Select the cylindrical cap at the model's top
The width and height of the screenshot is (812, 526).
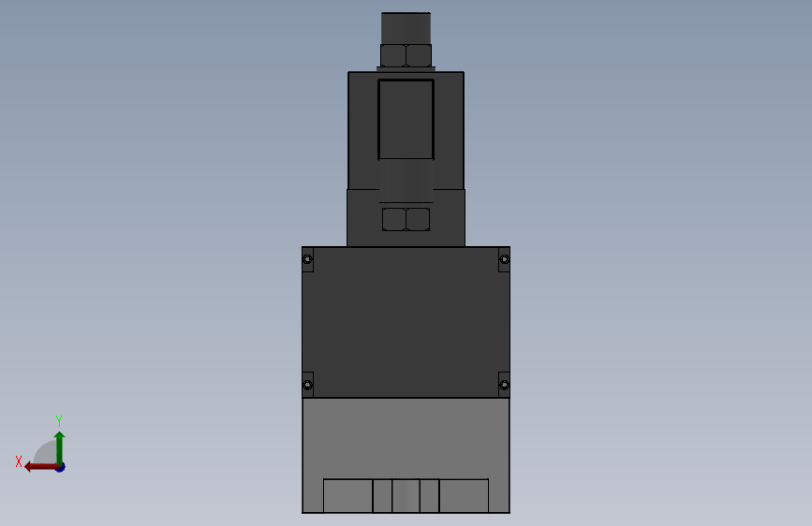click(x=406, y=28)
